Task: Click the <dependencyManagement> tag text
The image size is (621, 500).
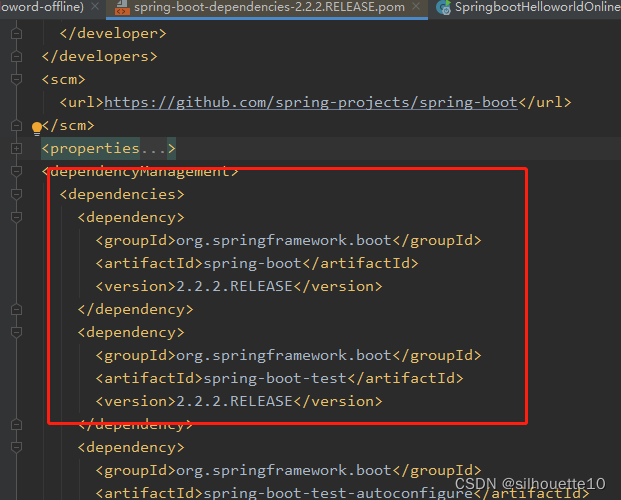Action: (x=140, y=172)
